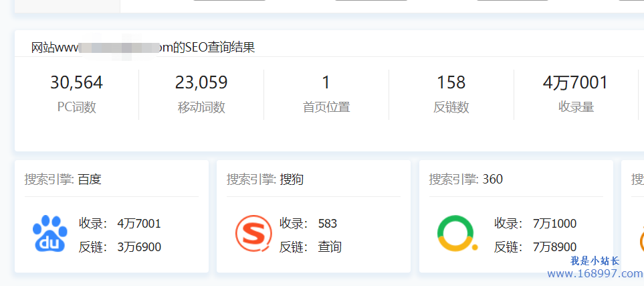Click the 23,059 移动词数 value
Image resolution: width=644 pixels, height=286 pixels.
click(201, 82)
